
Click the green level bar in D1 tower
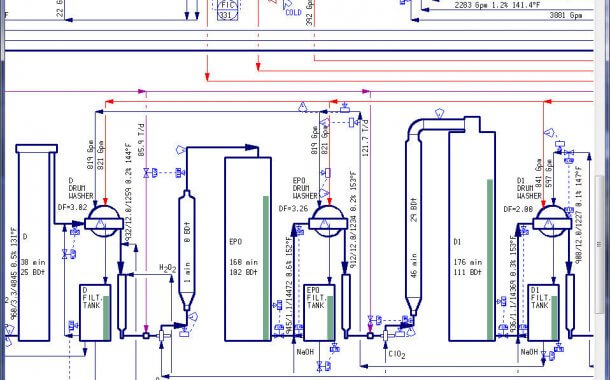(490, 259)
